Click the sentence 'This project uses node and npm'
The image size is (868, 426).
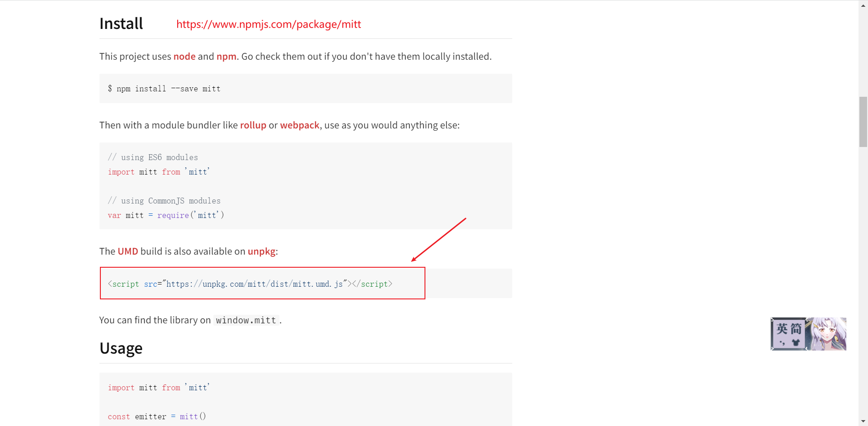pyautogui.click(x=168, y=57)
